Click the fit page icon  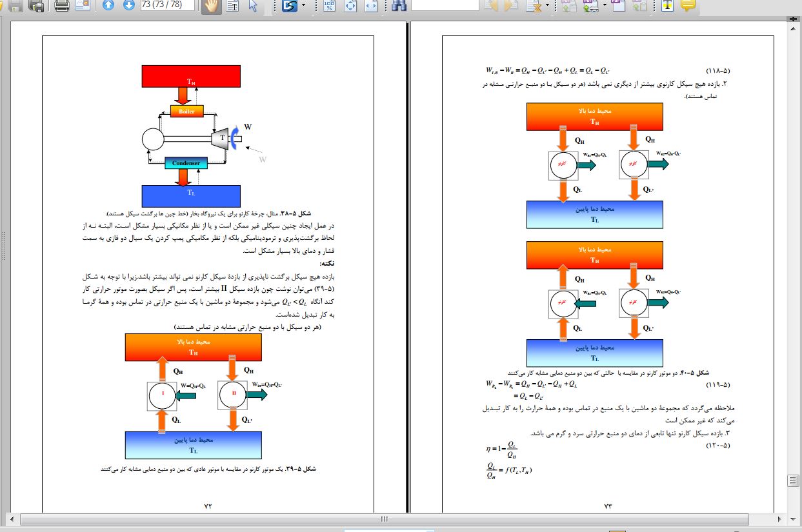pyautogui.click(x=350, y=6)
